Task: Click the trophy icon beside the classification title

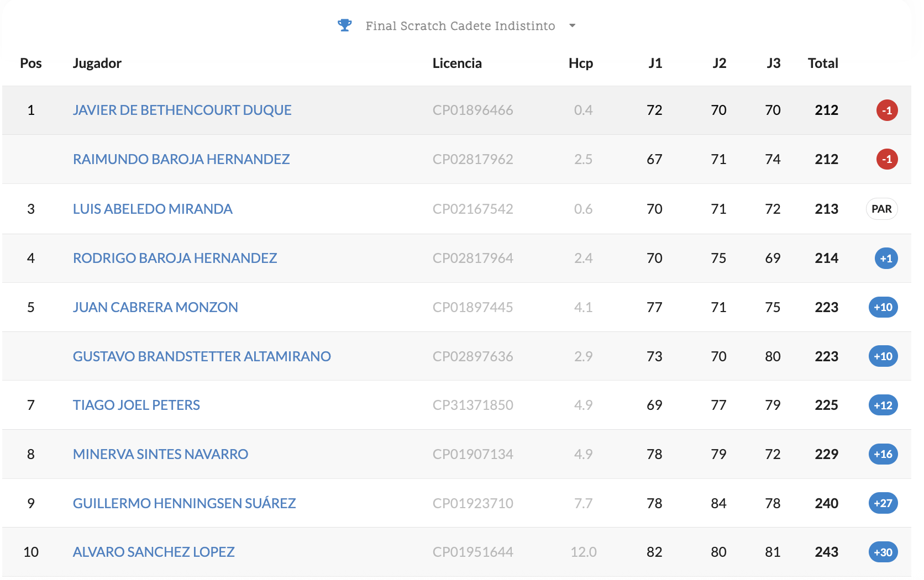Action: click(344, 25)
